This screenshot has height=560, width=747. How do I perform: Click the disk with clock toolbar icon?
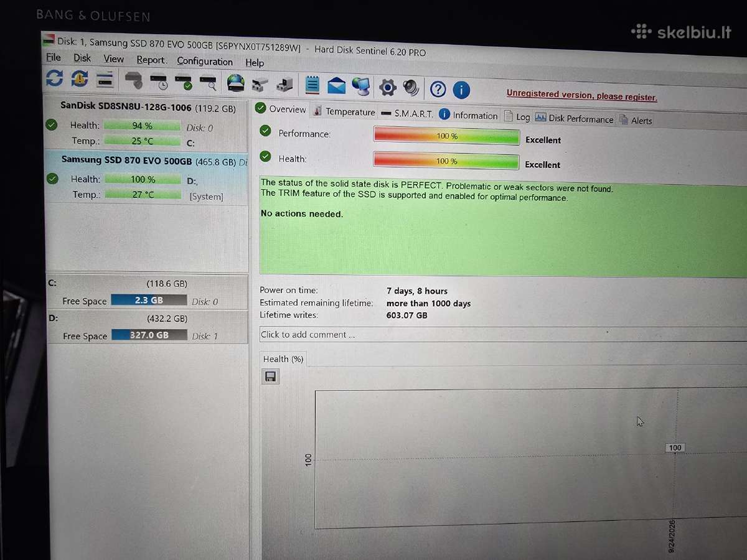[159, 81]
